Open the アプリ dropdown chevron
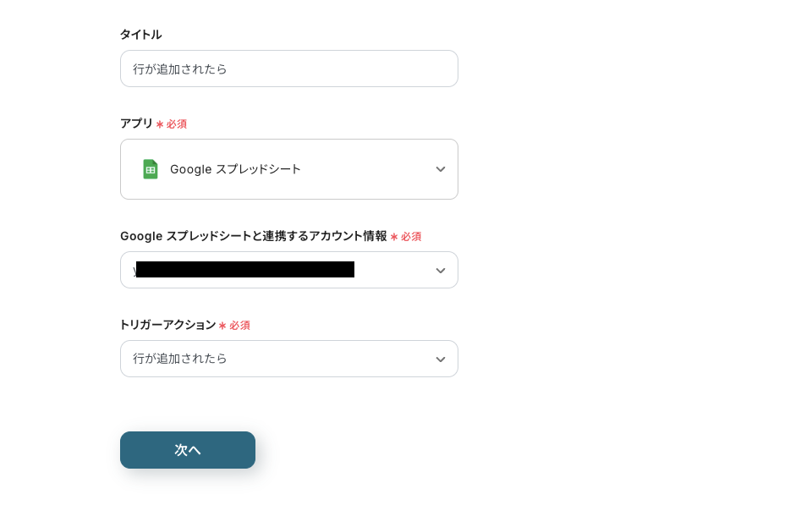812x516 pixels. [441, 169]
